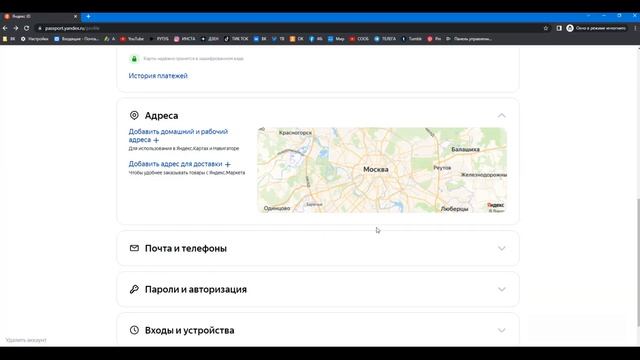Click Люберцы label on the map
The width and height of the screenshot is (640, 360).
454,209
